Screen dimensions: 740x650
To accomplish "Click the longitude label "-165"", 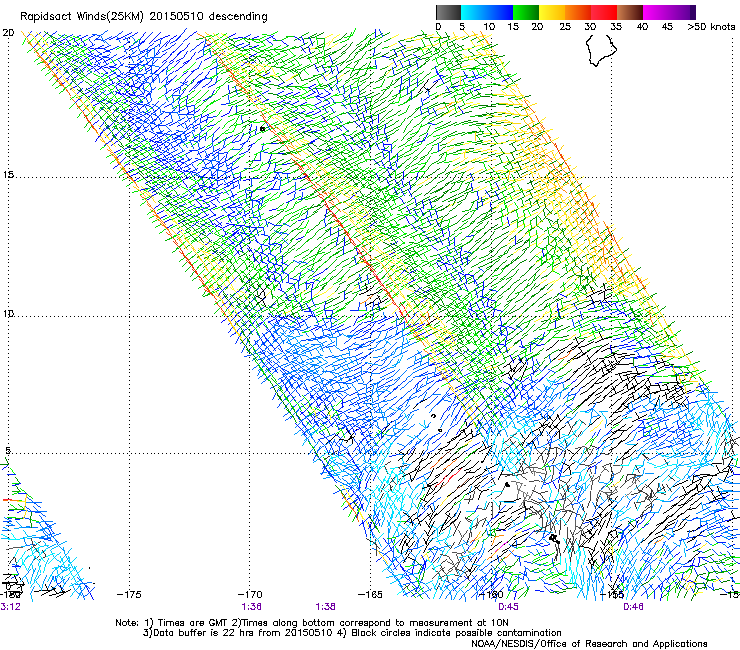I will coord(370,594).
